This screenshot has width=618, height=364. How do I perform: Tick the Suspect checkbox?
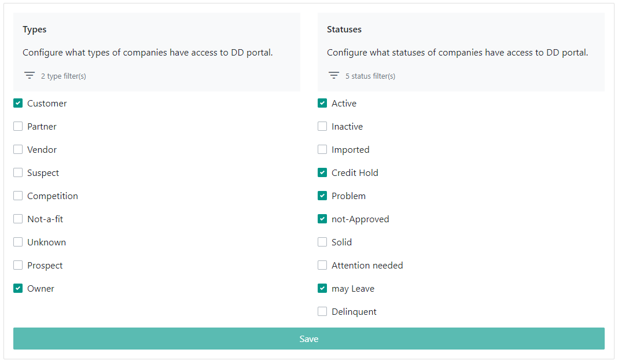coord(18,172)
